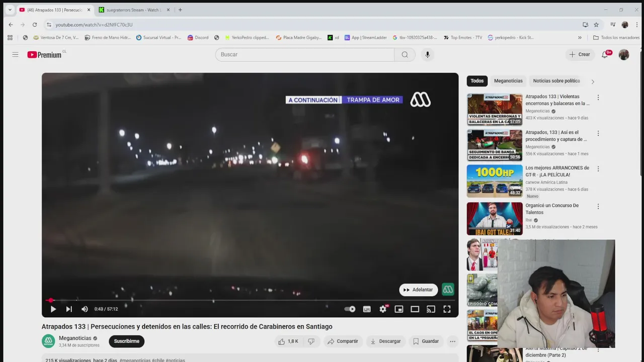Open the YouTube account avatar menu
Viewport: 644px width, 362px height.
624,55
